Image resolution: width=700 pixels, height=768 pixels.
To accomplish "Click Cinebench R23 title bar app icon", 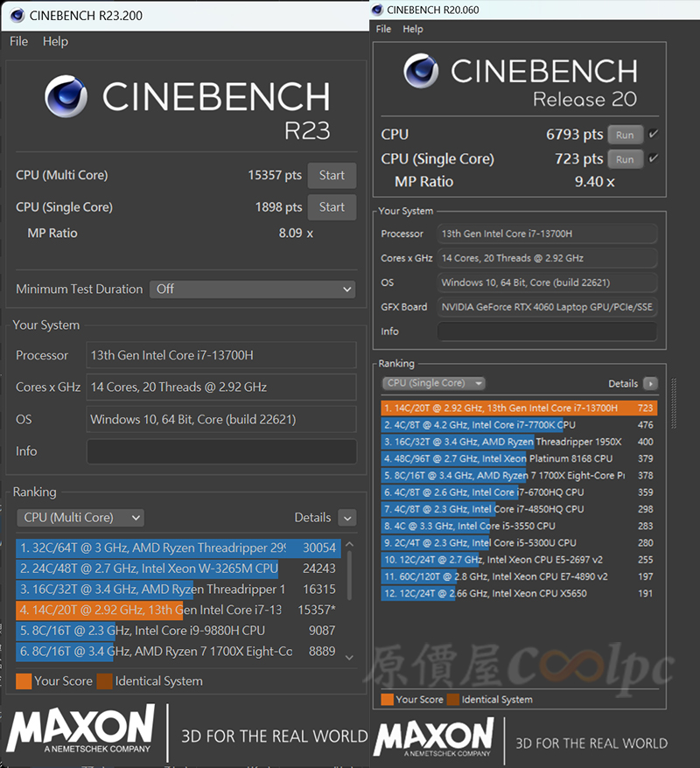I will click(17, 16).
